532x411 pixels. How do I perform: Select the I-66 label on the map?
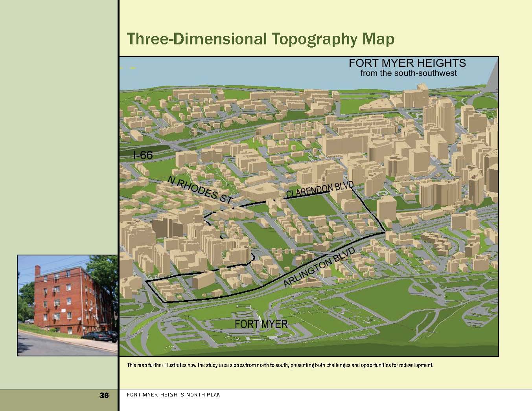tap(143, 156)
